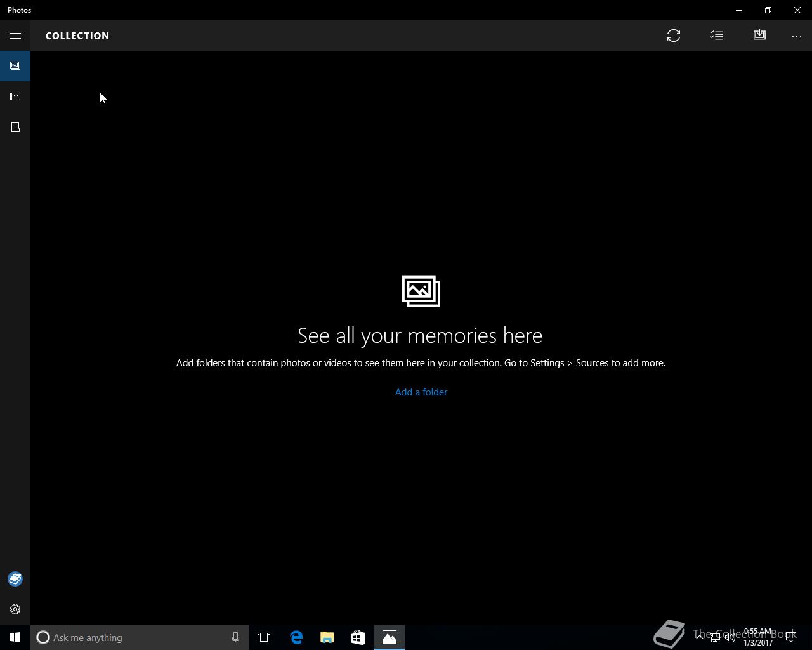Click the taskbar clock showing 1/3/2017
This screenshot has width=812, height=650.
[758, 637]
